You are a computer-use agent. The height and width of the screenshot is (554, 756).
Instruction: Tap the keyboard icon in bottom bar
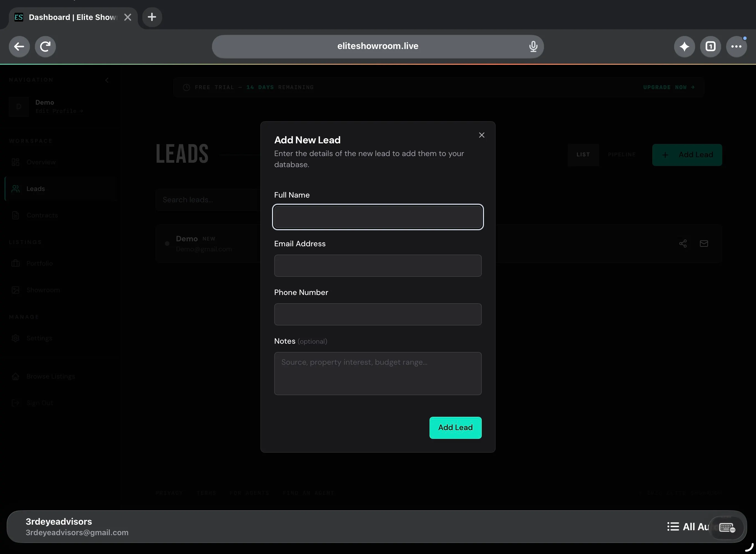coord(727,527)
